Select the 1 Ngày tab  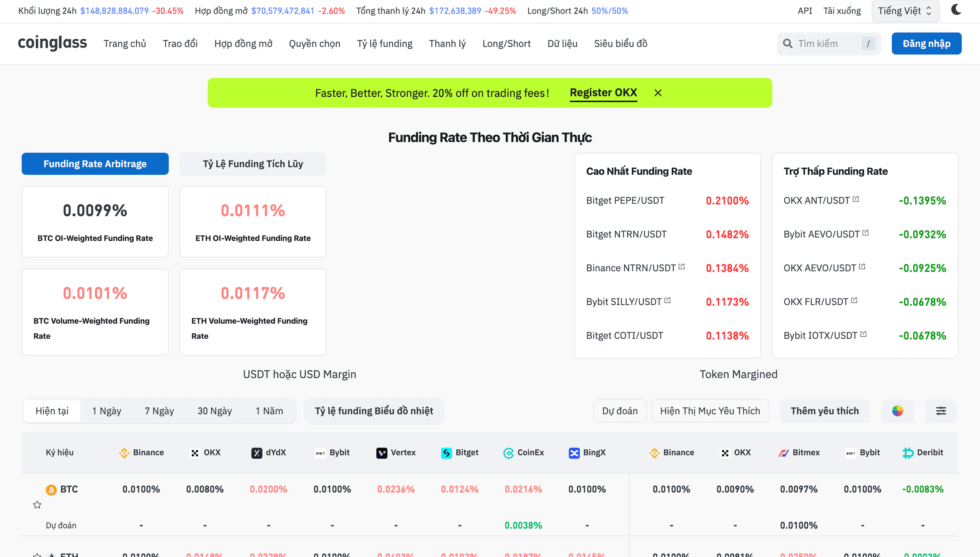click(107, 411)
